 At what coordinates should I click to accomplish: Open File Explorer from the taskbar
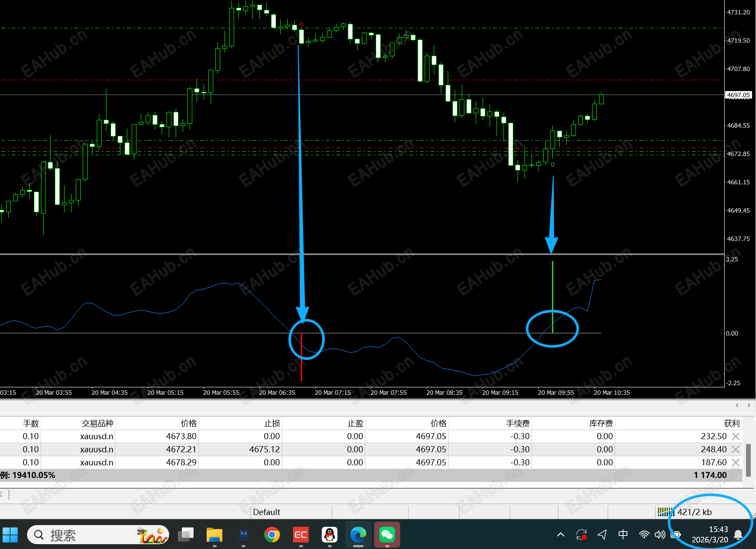pos(215,535)
